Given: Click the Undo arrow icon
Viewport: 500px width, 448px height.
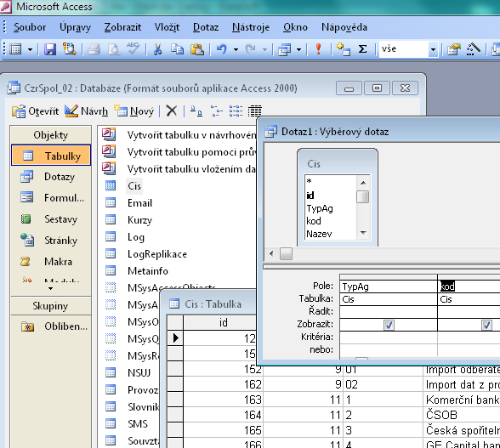Looking at the screenshot, I should tap(222, 49).
